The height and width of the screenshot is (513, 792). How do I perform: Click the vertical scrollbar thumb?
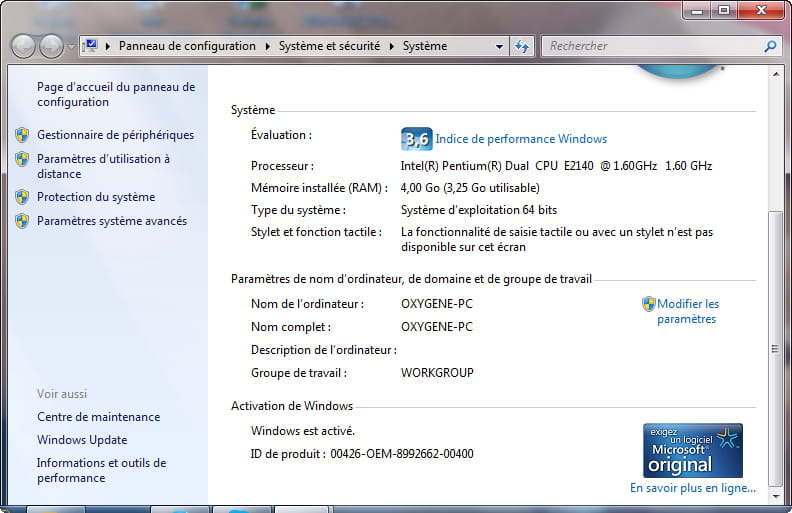(x=775, y=348)
